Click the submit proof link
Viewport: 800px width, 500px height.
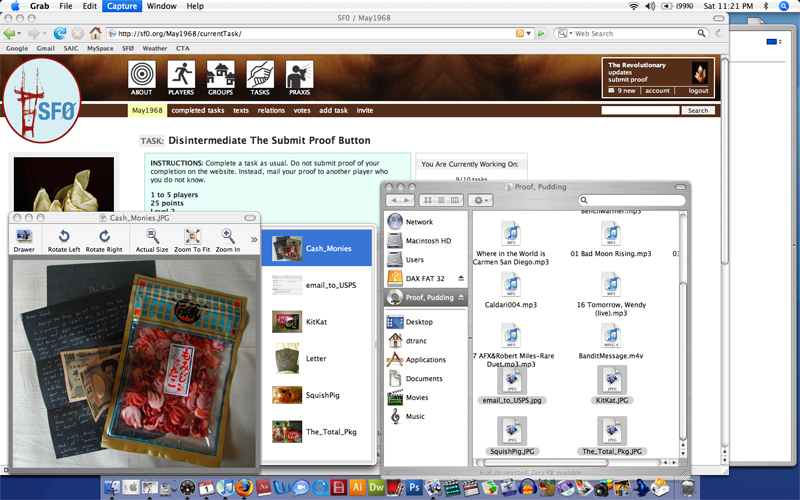pos(628,80)
